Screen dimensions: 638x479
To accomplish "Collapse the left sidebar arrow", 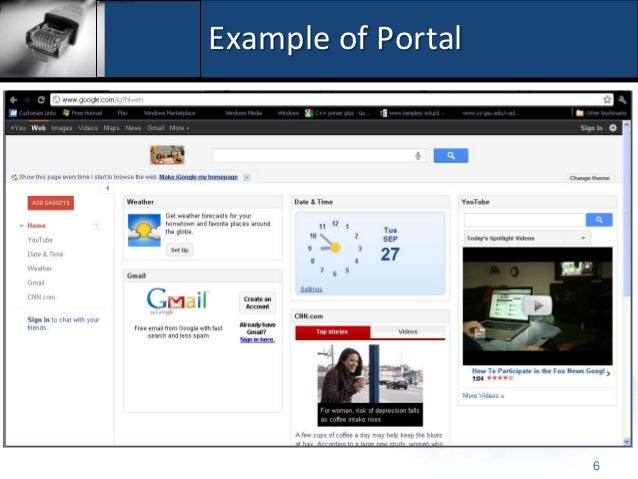I will (107, 188).
